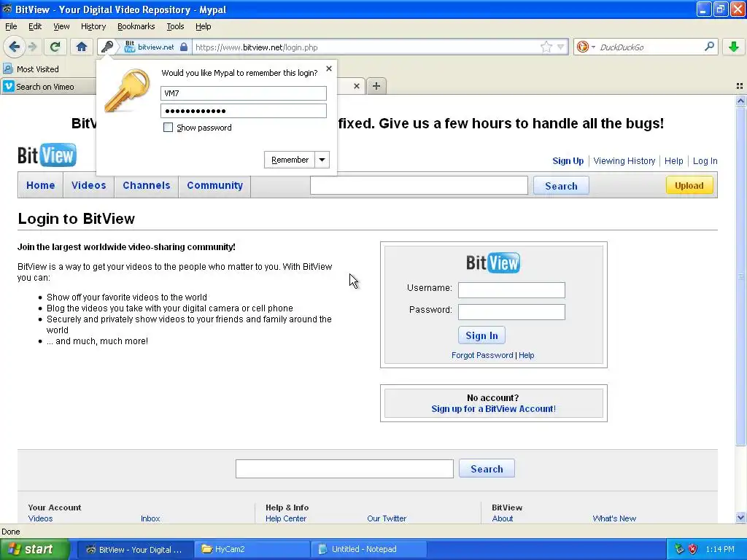Image resolution: width=747 pixels, height=560 pixels.
Task: Click the Sign In button
Action: [x=481, y=335]
